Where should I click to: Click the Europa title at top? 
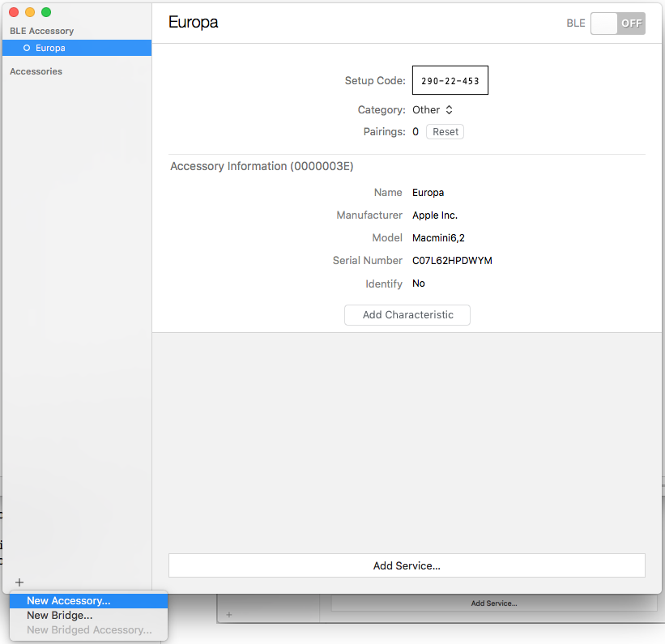click(193, 22)
